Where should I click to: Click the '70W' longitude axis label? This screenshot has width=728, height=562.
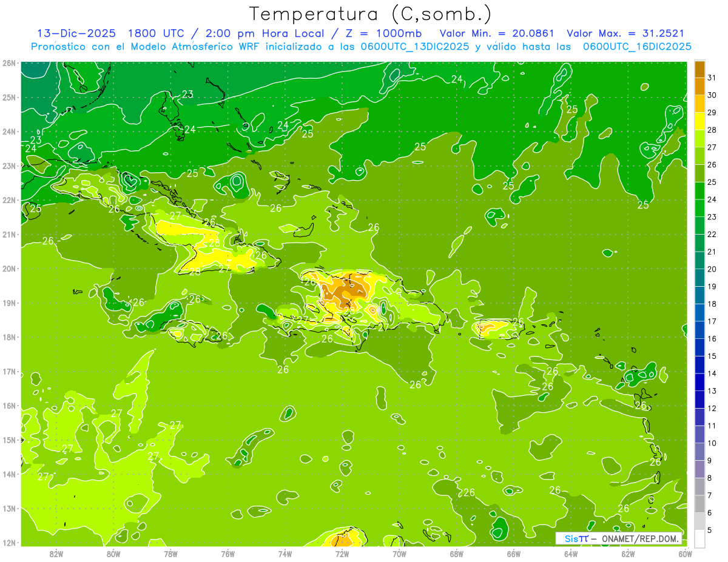coord(399,554)
